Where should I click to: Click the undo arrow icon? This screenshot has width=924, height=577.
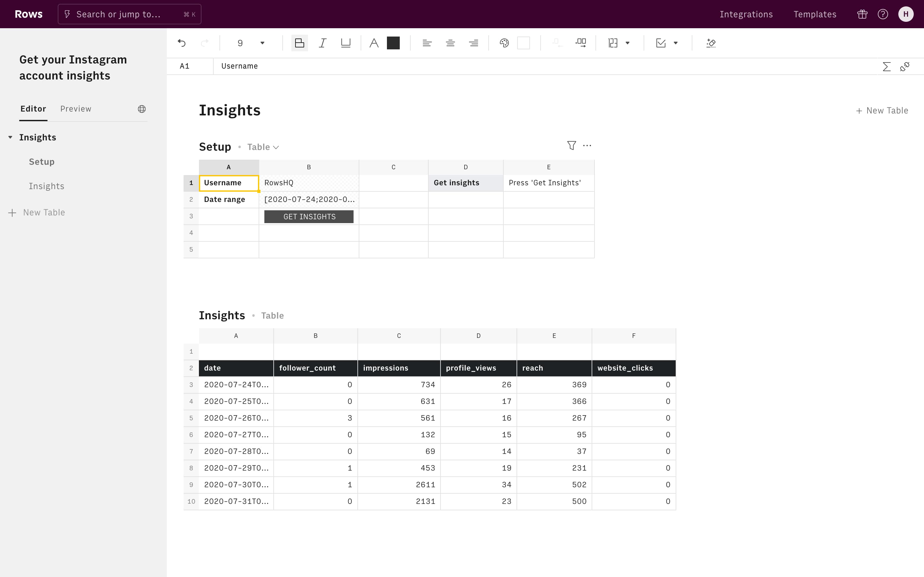(x=182, y=43)
